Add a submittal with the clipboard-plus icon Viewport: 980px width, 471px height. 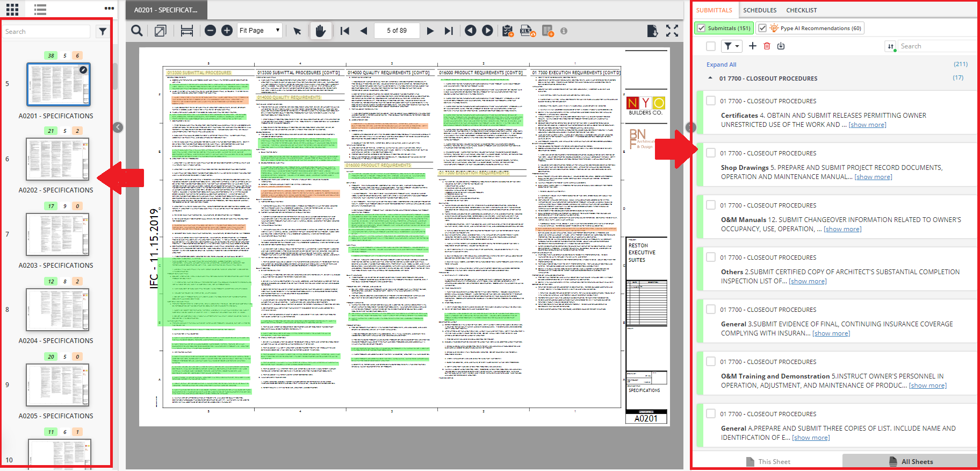(508, 31)
